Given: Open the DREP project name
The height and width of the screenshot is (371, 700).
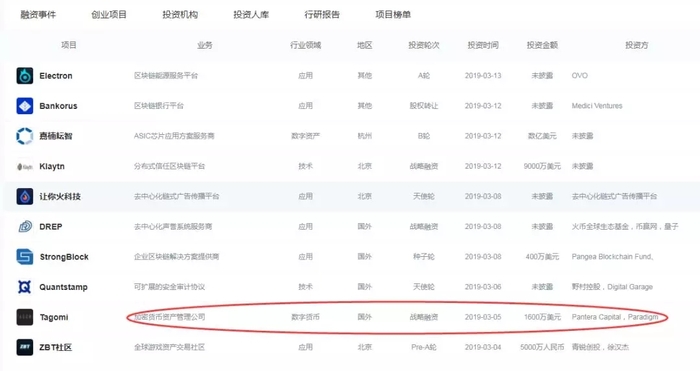Looking at the screenshot, I should coord(51,227).
